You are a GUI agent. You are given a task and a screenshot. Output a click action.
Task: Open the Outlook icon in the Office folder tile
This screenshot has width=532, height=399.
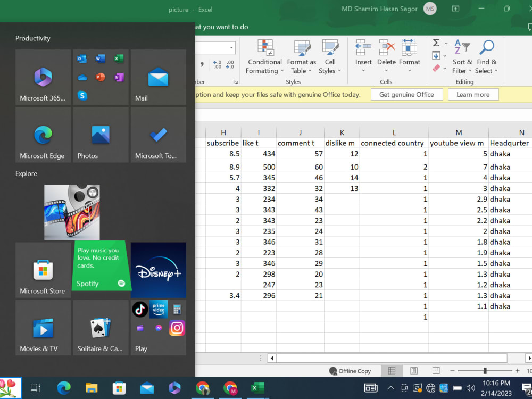click(82, 59)
